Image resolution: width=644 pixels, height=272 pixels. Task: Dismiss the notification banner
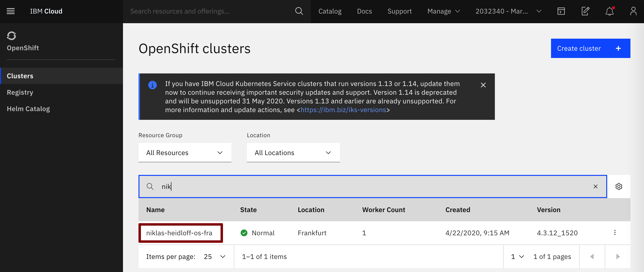pos(483,85)
